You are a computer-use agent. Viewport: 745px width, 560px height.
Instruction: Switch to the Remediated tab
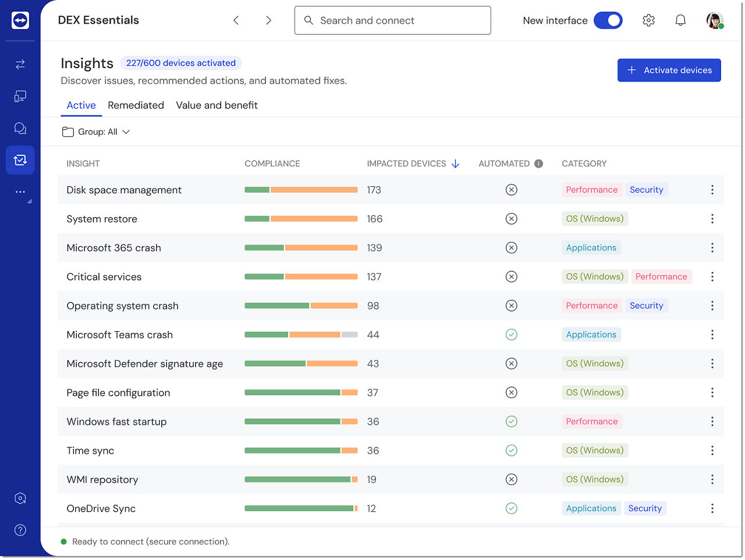[136, 105]
